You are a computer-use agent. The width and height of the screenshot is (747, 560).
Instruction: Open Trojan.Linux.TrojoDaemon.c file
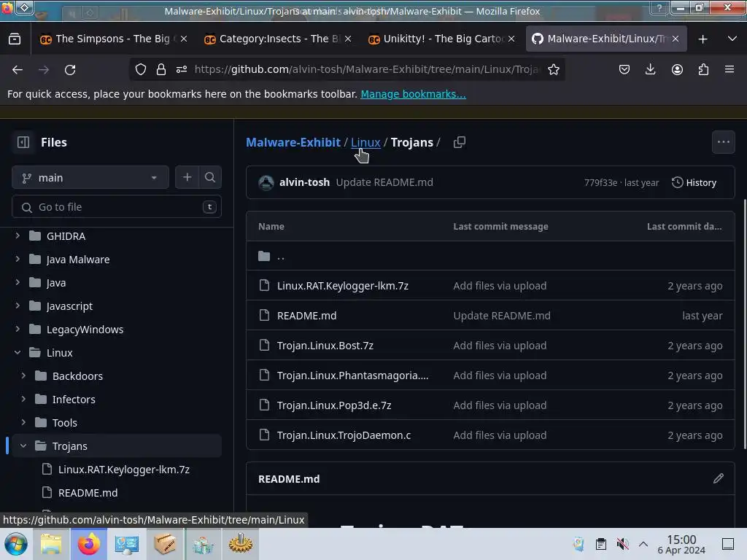click(344, 435)
